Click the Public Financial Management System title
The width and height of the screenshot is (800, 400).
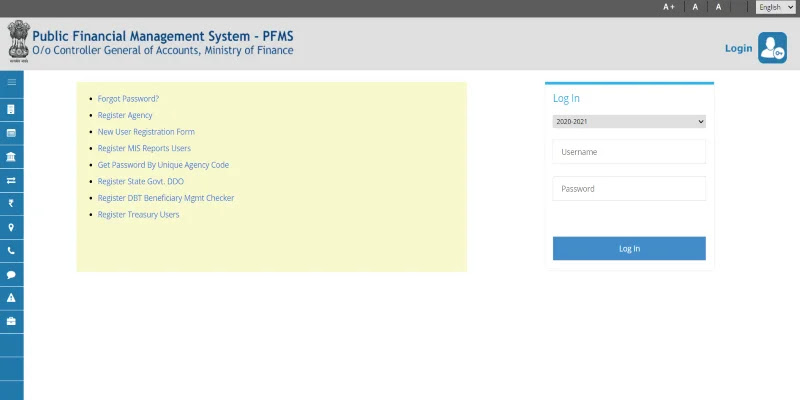pos(163,36)
